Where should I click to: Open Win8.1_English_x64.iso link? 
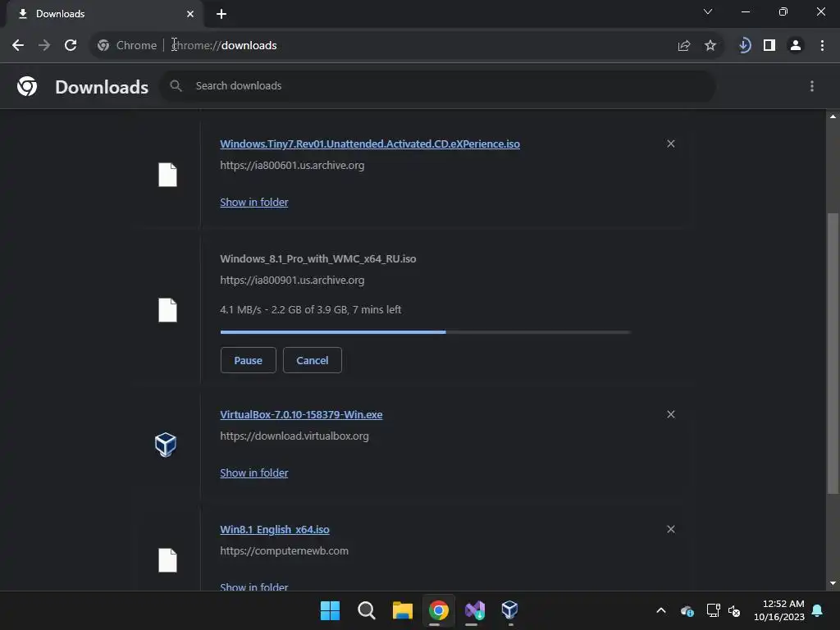(x=274, y=529)
